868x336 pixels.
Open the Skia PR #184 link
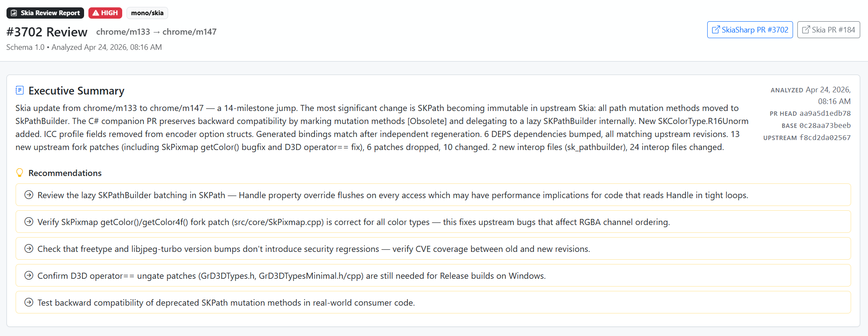[829, 30]
